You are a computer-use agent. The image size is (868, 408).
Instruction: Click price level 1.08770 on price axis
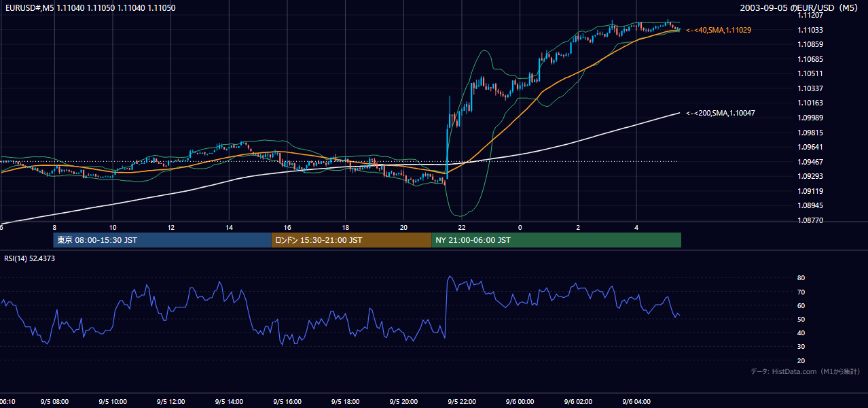click(x=810, y=220)
